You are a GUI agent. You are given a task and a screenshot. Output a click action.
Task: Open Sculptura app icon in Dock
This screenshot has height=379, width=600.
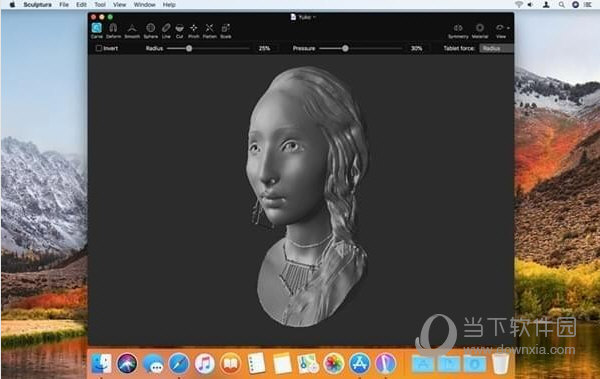pos(385,363)
